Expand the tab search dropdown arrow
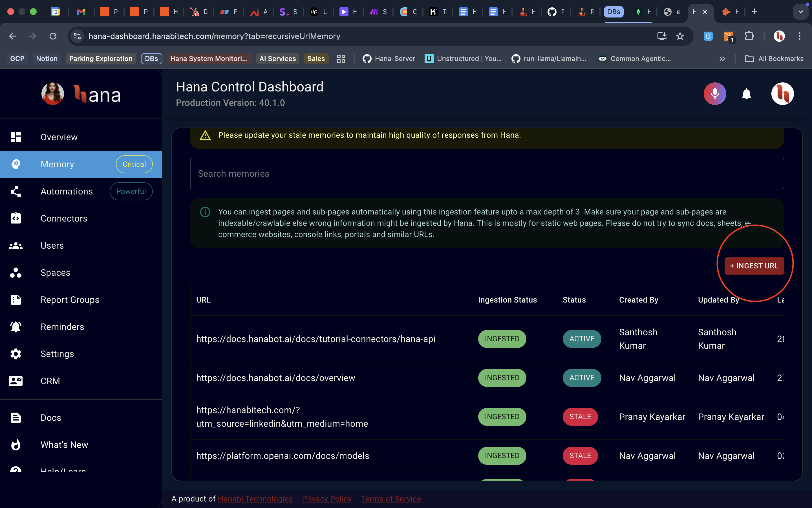 tap(801, 12)
